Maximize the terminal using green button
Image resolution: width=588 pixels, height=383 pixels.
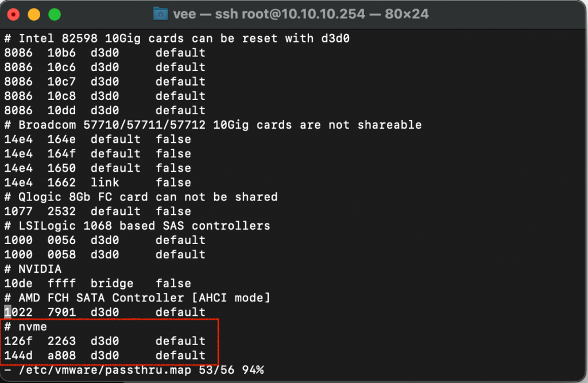(x=55, y=14)
